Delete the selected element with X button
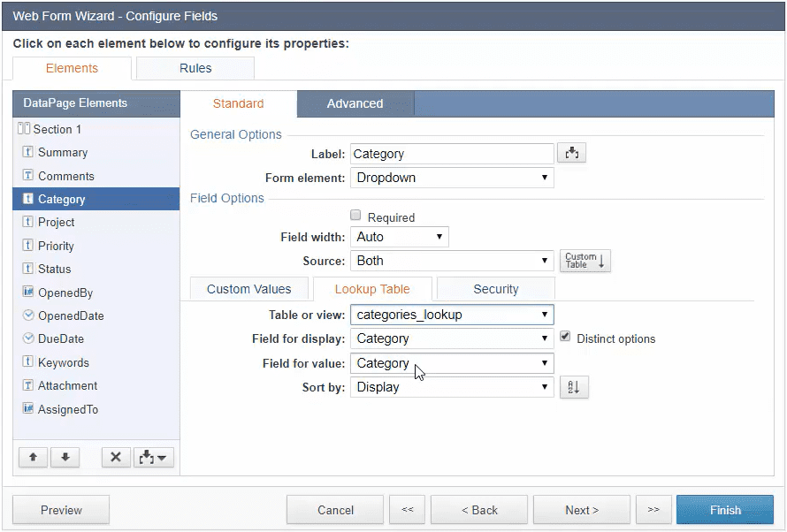This screenshot has height=532, width=787. point(116,457)
